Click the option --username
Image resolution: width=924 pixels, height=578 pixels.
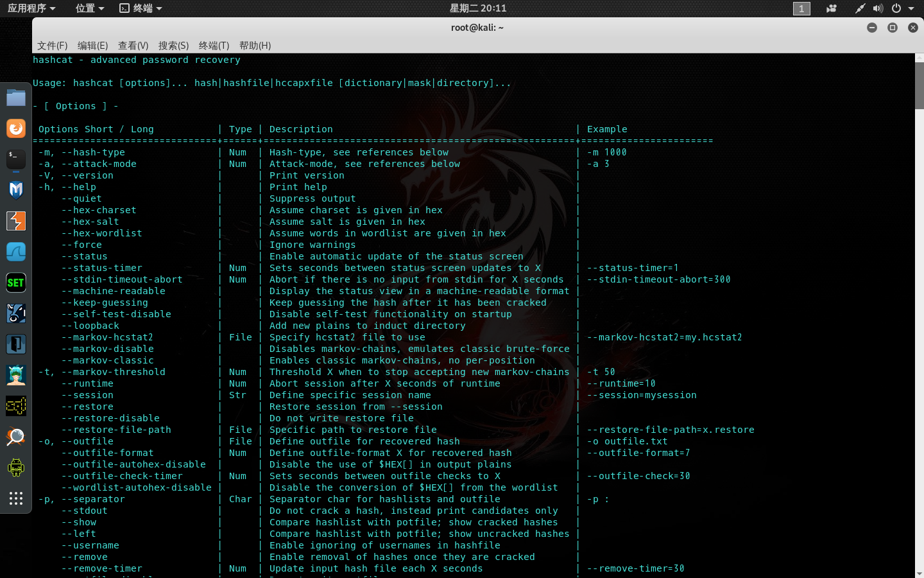[90, 545]
